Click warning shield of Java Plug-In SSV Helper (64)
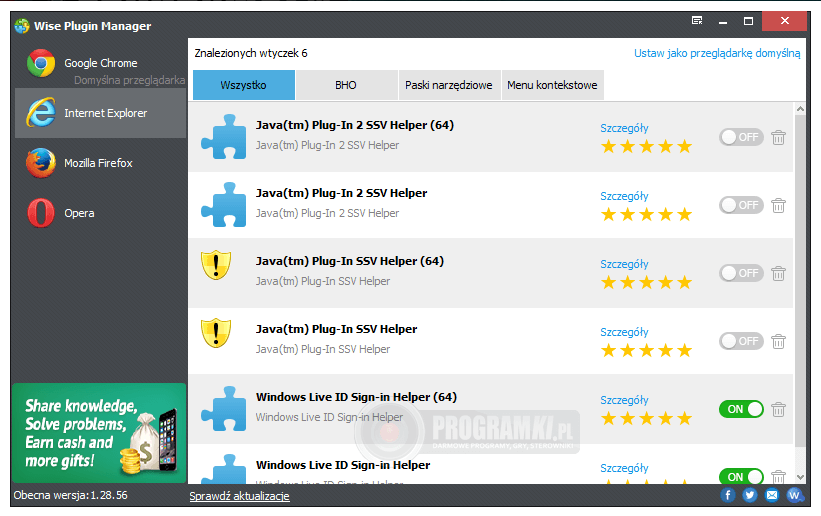The width and height of the screenshot is (821, 516). click(x=216, y=265)
